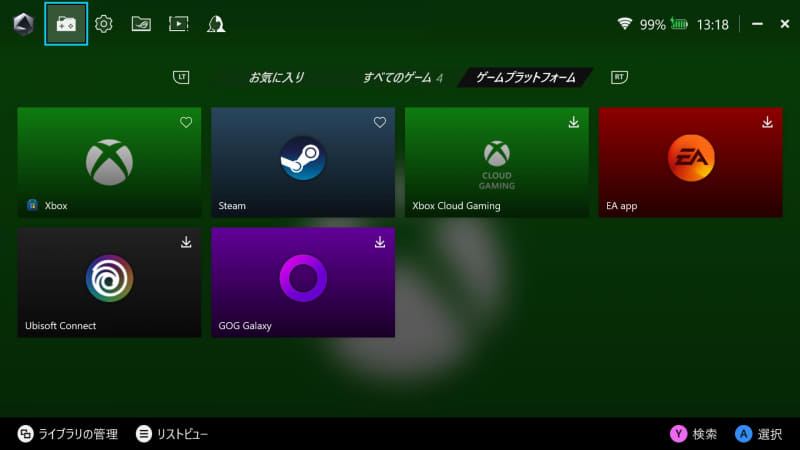Select the ゲームプラットフォーム tab
This screenshot has height=450, width=800.
pos(526,78)
